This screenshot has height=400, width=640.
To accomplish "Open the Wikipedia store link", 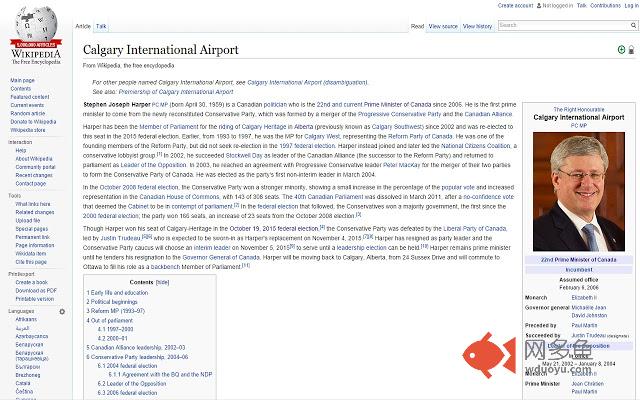I will 28,130.
